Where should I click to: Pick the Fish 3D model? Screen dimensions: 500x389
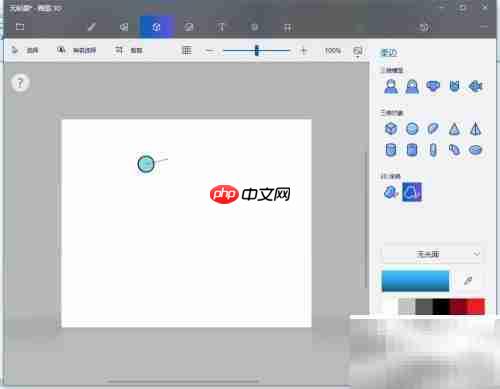tap(476, 86)
